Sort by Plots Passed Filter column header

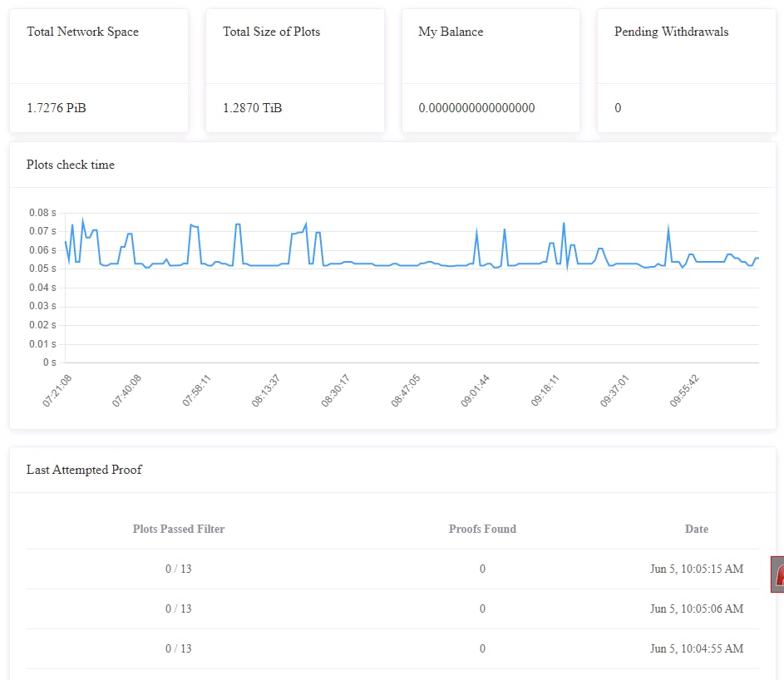(x=179, y=529)
